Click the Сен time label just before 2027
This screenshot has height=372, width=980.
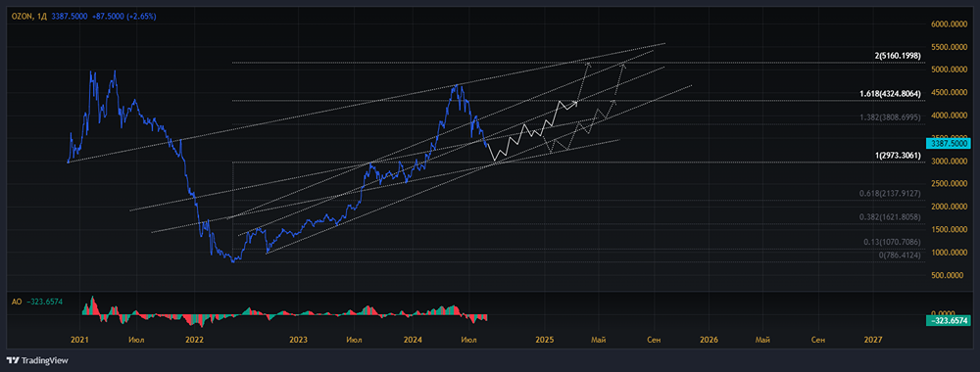click(x=817, y=340)
